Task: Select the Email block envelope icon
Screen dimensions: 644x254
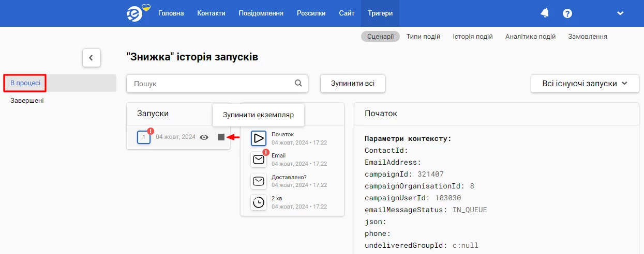Action: coord(259,160)
